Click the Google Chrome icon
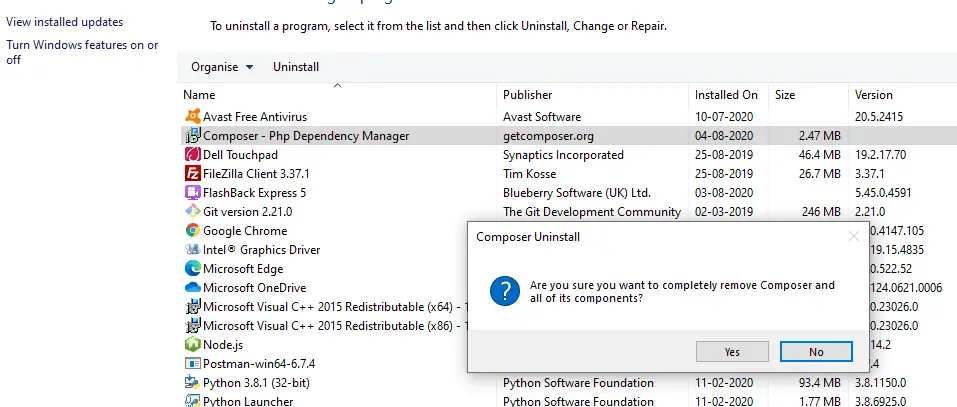This screenshot has height=407, width=957. (192, 231)
